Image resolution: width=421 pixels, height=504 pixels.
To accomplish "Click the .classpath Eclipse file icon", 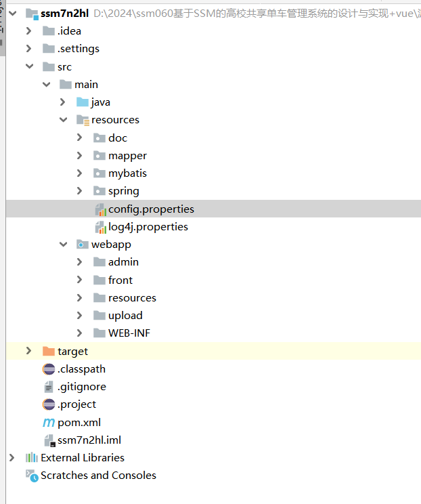I will (49, 369).
